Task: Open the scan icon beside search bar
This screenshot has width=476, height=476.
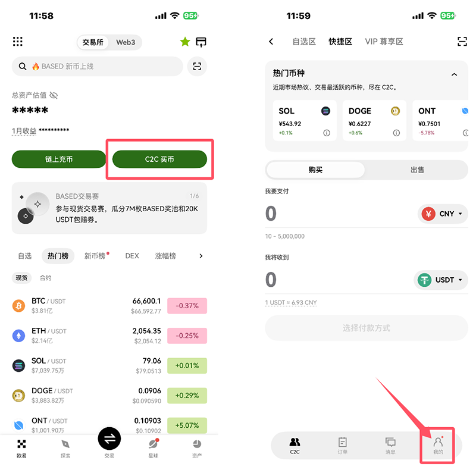Action: point(197,66)
